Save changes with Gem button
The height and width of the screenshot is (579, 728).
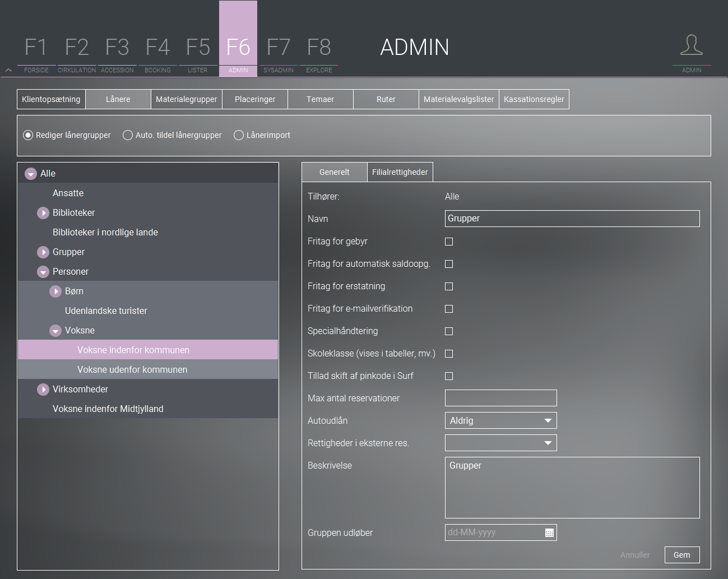[x=682, y=555]
